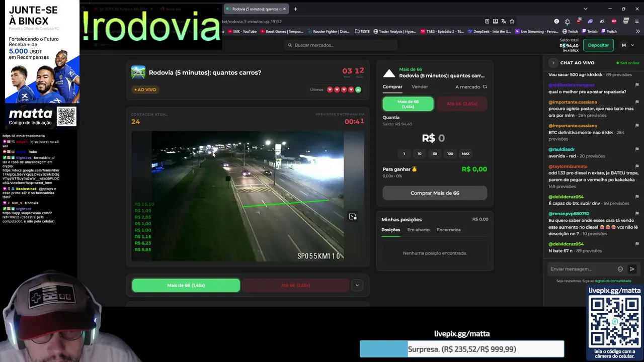The height and width of the screenshot is (362, 644).
Task: Open the user profile M dropdown
Action: click(x=627, y=45)
